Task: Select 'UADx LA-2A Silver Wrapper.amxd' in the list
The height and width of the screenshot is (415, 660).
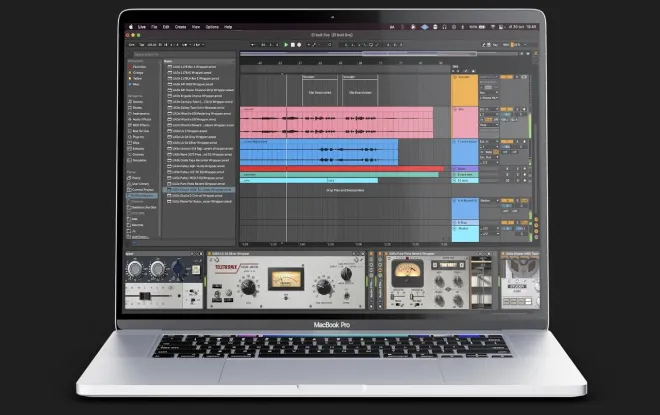Action: pos(194,143)
